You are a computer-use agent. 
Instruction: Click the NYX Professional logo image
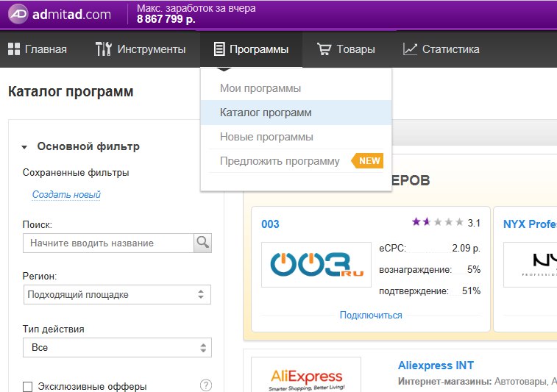click(531, 264)
